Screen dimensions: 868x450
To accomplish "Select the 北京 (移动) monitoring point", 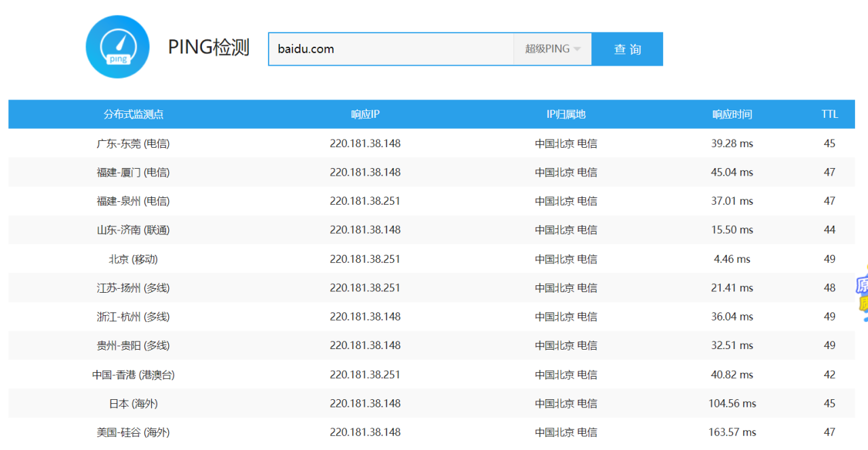I will pos(134,259).
